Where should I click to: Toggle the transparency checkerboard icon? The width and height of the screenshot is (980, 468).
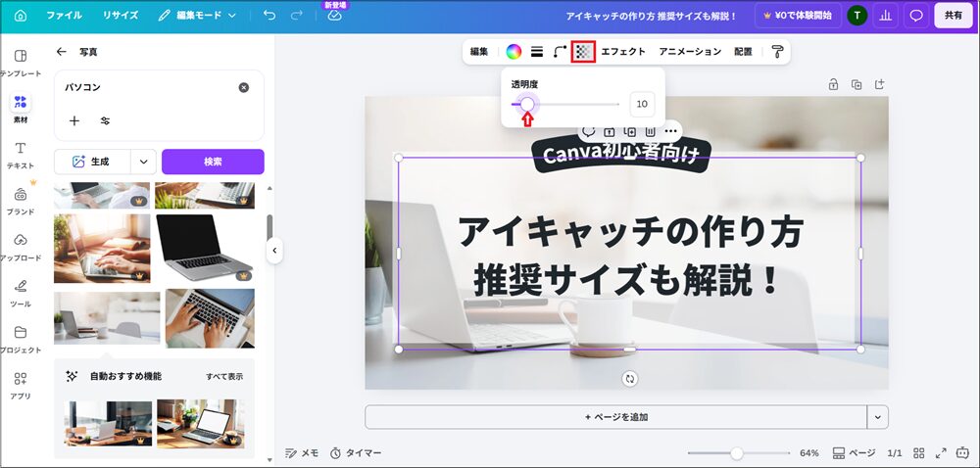click(584, 52)
